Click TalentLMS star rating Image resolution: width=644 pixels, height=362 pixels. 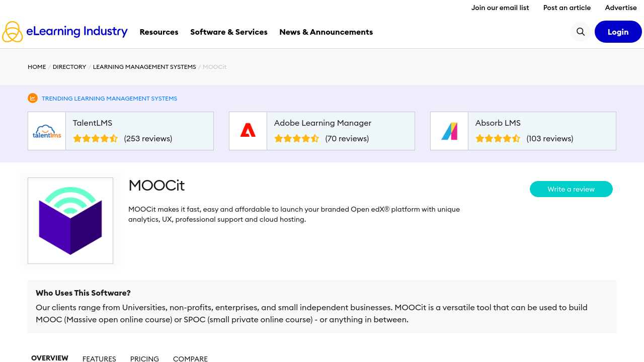(96, 139)
